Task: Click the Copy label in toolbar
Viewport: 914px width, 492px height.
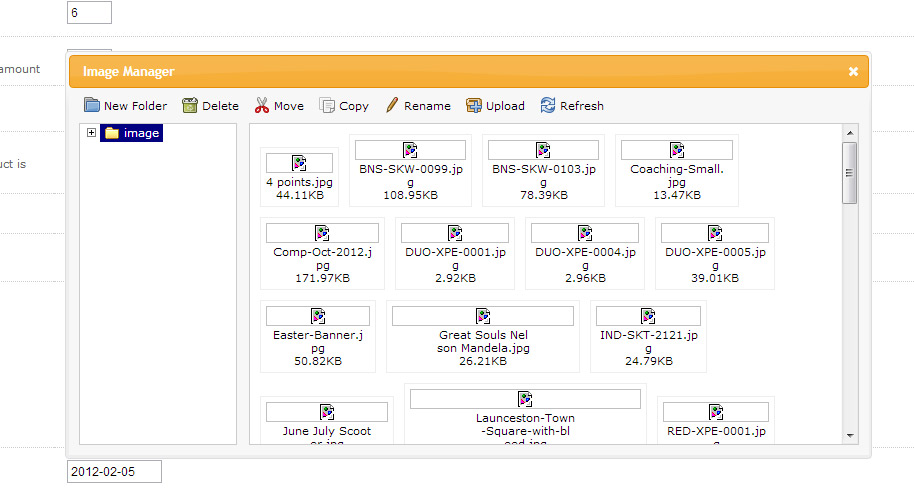Action: click(354, 107)
